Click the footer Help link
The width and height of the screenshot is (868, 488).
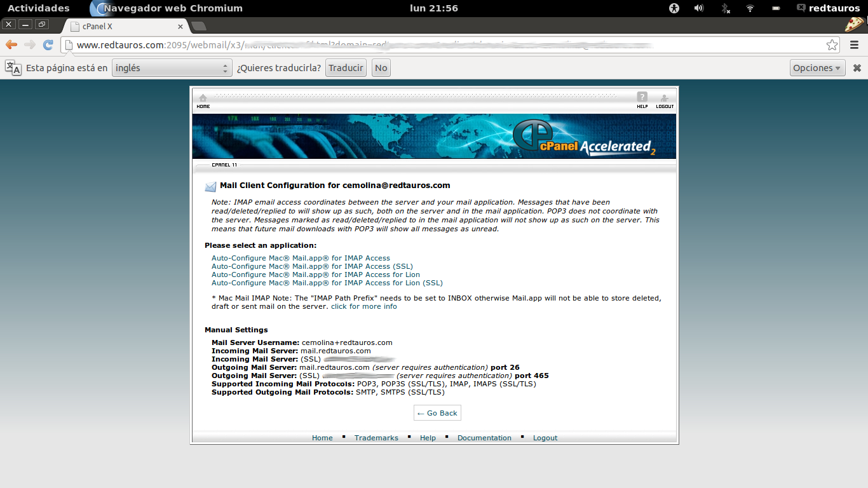(x=428, y=438)
